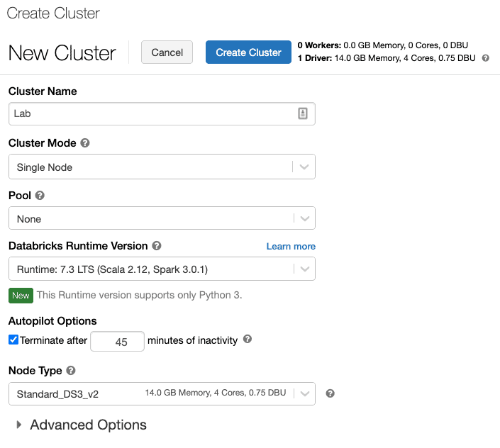Screen dimensions: 500x448
Task: Click the green New badge
Action: pyautogui.click(x=21, y=295)
